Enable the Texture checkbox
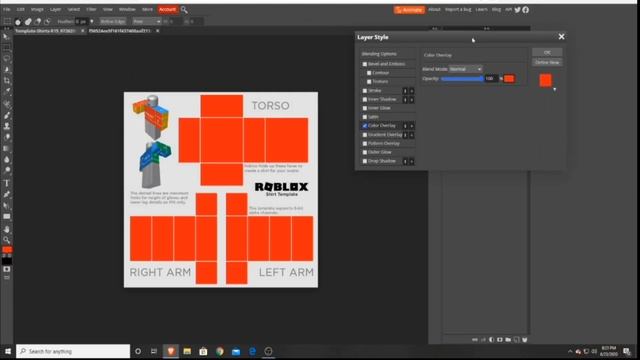Image resolution: width=640 pixels, height=360 pixels. 369,82
